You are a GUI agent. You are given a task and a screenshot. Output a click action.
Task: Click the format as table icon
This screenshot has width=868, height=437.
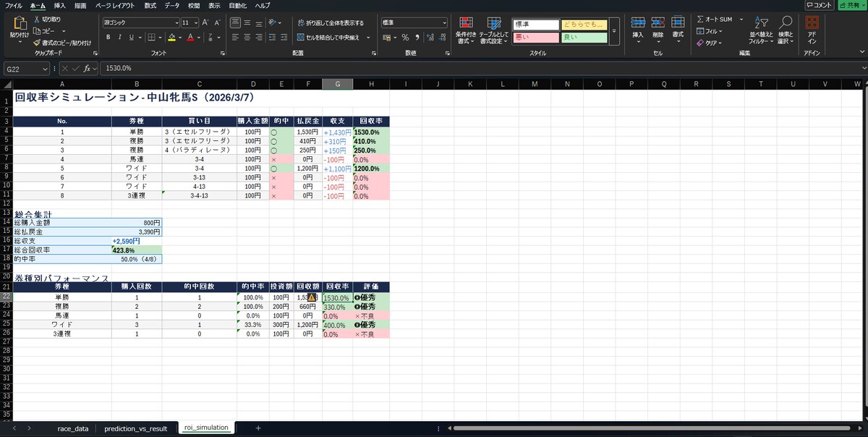[494, 24]
